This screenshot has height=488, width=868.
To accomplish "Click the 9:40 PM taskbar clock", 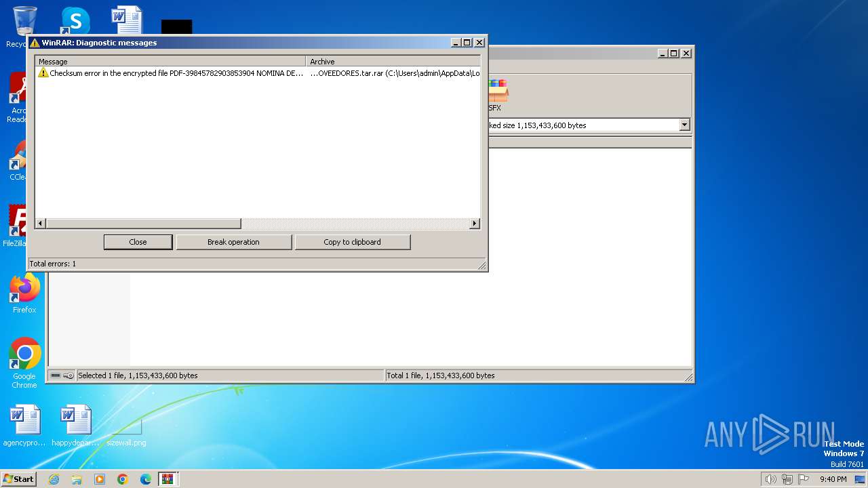I will pyautogui.click(x=833, y=479).
